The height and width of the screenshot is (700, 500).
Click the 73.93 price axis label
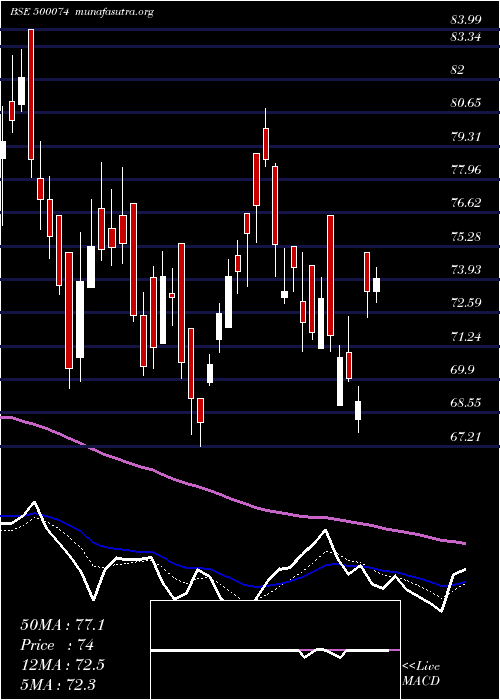coord(466,270)
